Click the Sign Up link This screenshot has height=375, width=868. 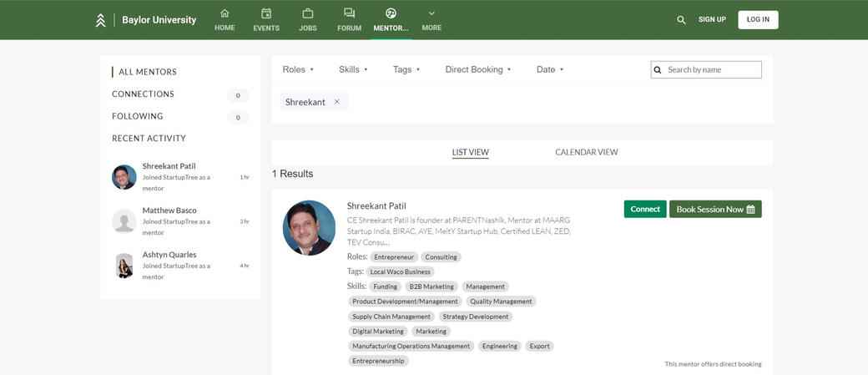pos(712,19)
